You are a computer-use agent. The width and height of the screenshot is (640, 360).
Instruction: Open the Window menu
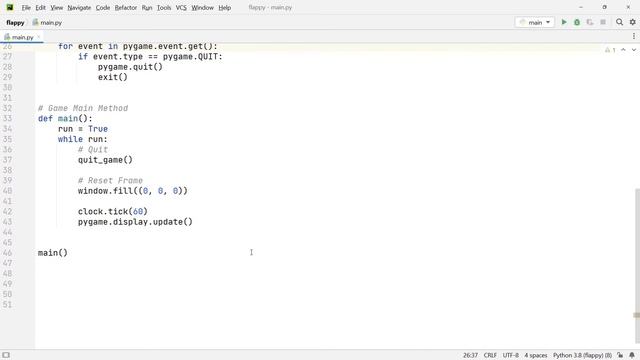click(202, 7)
